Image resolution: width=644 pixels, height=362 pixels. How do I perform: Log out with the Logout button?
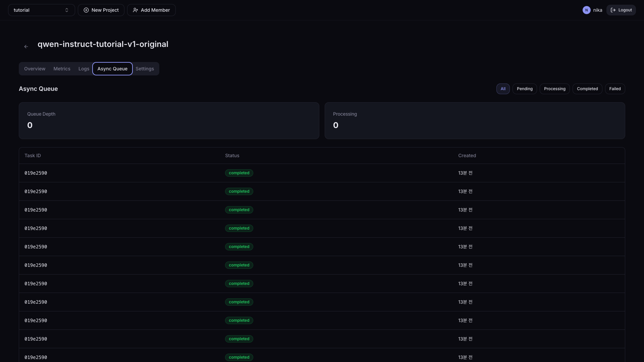pyautogui.click(x=621, y=10)
